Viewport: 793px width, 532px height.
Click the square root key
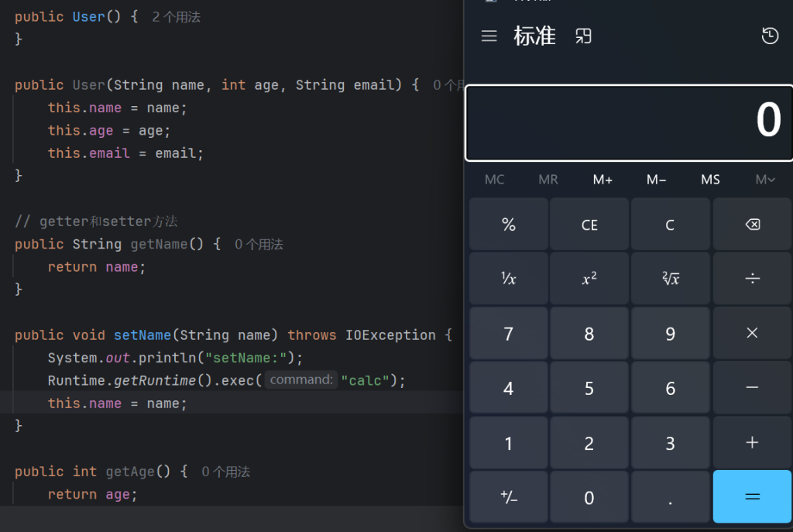[670, 279]
